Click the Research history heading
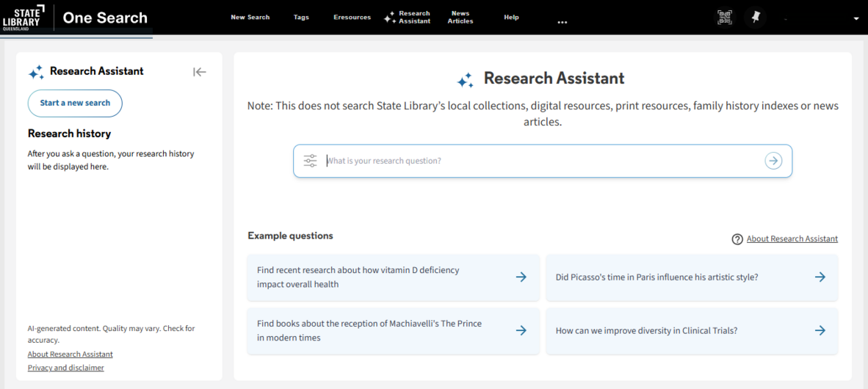Screen dimensions: 868x389 69,134
